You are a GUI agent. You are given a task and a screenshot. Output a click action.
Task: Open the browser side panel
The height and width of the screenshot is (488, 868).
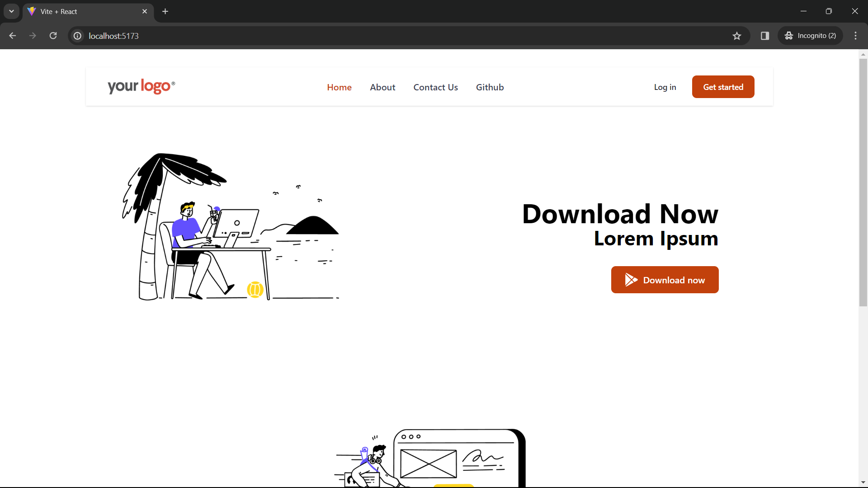(765, 36)
